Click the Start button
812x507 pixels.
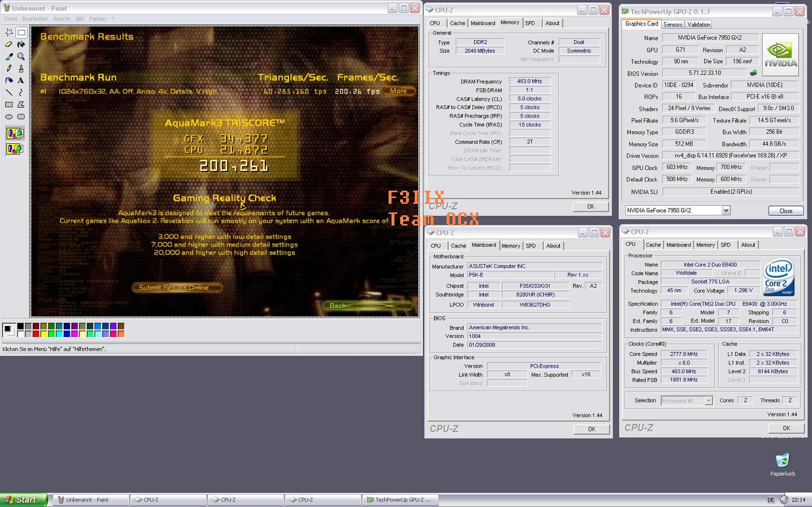[24, 499]
